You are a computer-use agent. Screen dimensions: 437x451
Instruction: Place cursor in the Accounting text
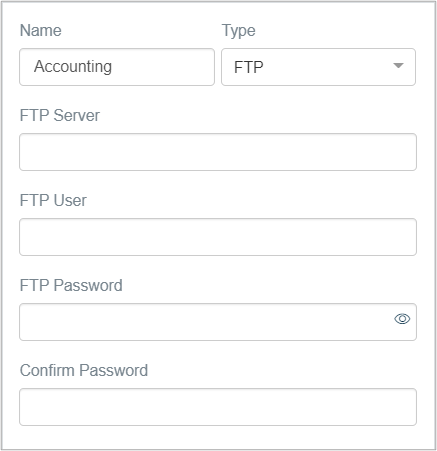point(73,67)
